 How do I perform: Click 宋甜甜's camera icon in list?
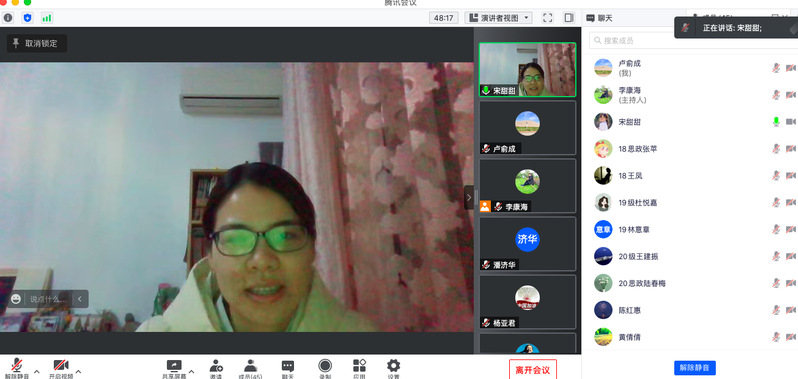point(791,122)
